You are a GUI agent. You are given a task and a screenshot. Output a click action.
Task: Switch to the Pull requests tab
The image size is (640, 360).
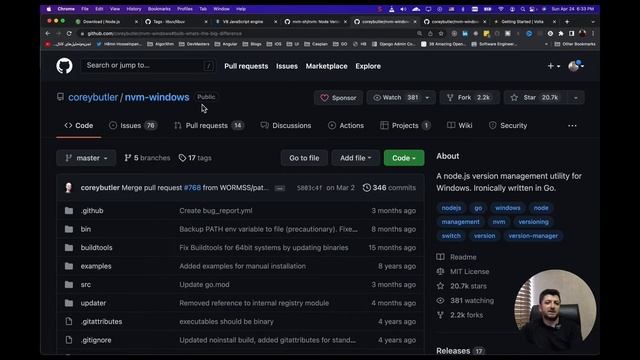[x=209, y=125]
